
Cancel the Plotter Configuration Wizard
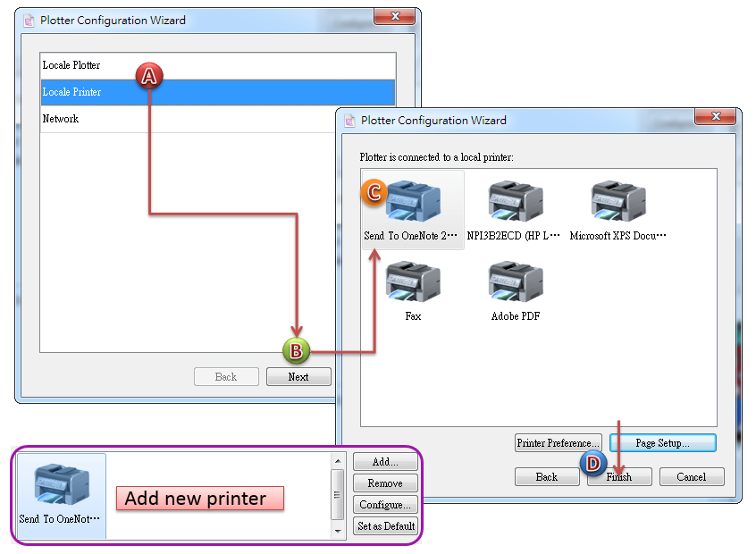(x=691, y=477)
